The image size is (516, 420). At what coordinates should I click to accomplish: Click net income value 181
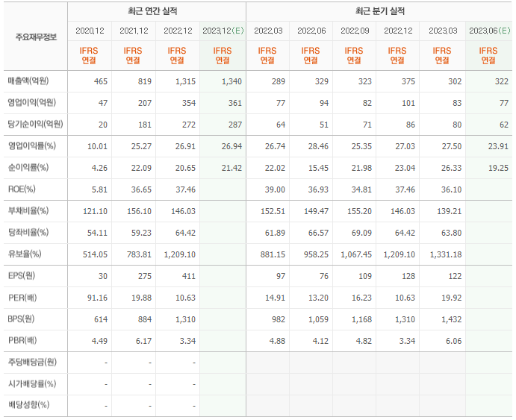pos(145,125)
